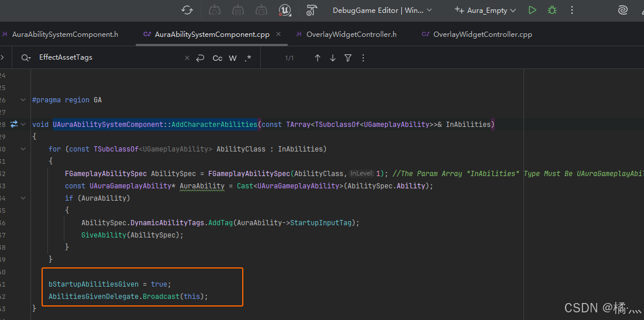Open search history magnifier dropdown
644x320 pixels.
(x=26, y=58)
